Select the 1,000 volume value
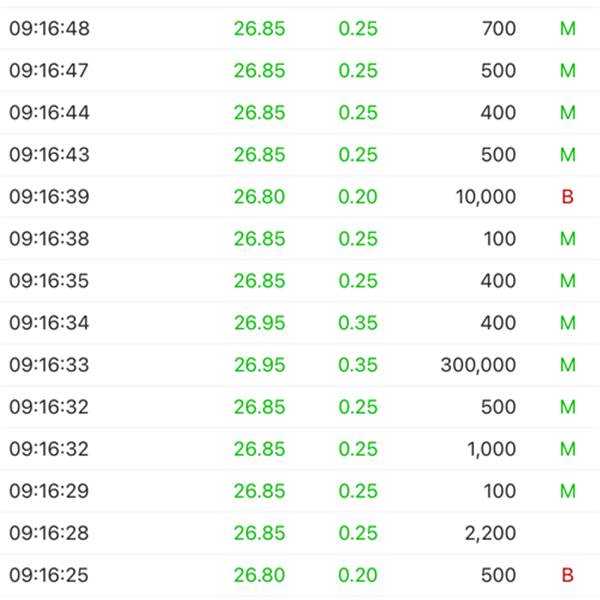The height and width of the screenshot is (600, 600). pos(491,449)
